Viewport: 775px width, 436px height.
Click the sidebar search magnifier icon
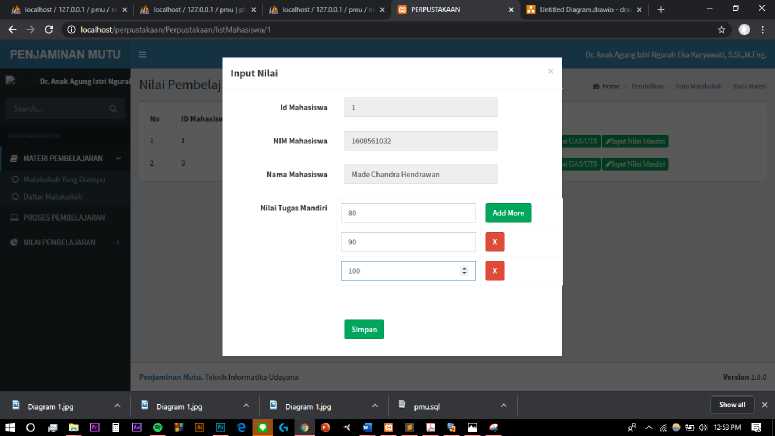click(112, 108)
